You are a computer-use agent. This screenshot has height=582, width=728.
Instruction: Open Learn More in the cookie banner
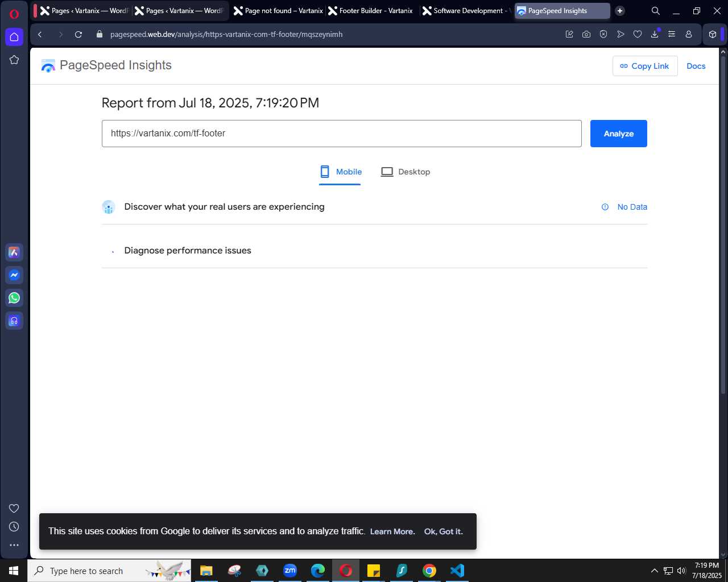(x=392, y=531)
